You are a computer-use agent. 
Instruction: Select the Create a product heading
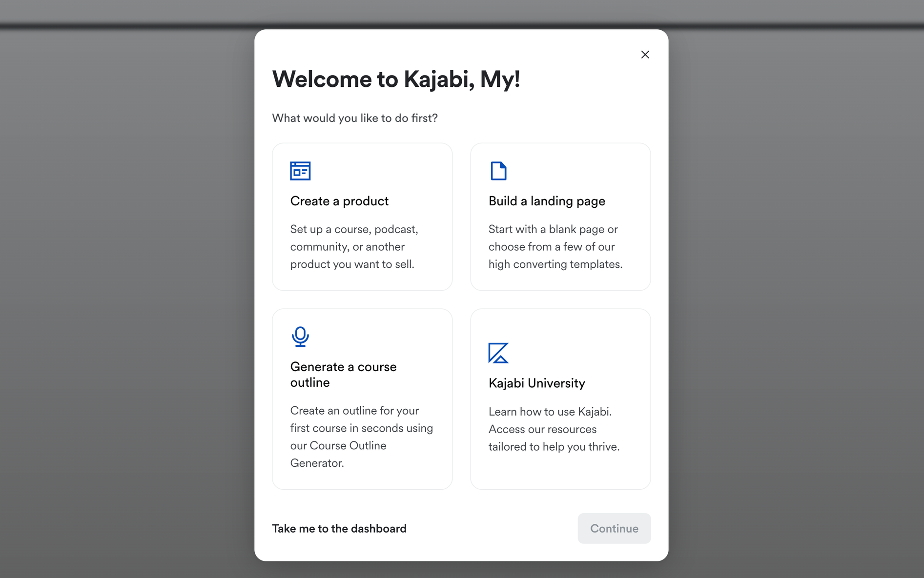click(339, 201)
